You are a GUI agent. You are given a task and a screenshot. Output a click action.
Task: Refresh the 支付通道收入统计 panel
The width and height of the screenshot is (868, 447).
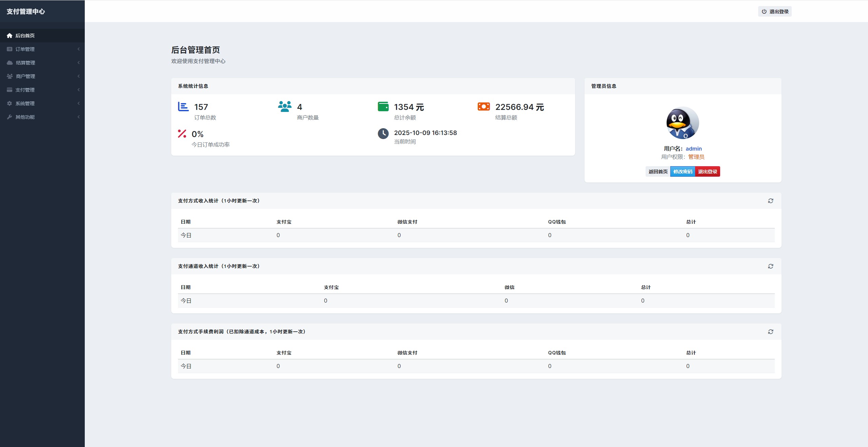tap(770, 266)
